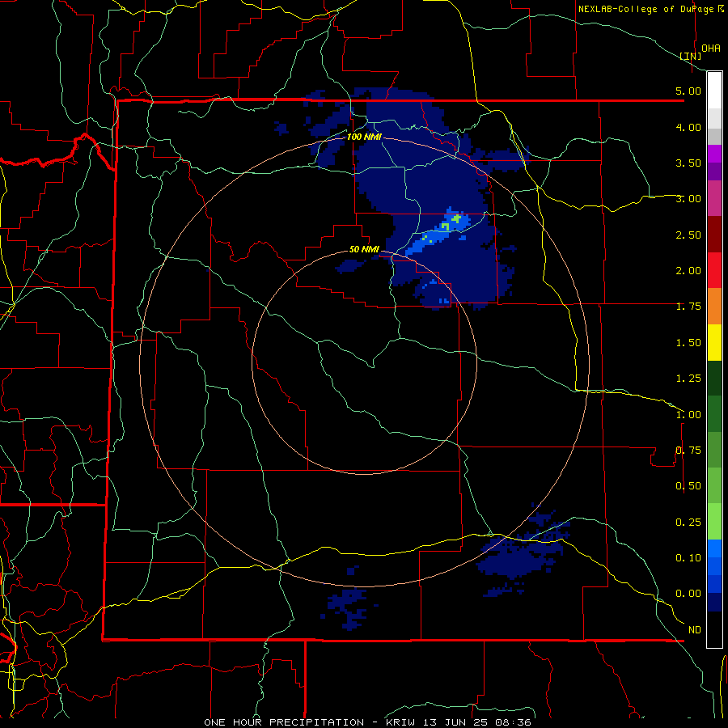Choose the orange legend swatch near 1.75

click(x=714, y=306)
